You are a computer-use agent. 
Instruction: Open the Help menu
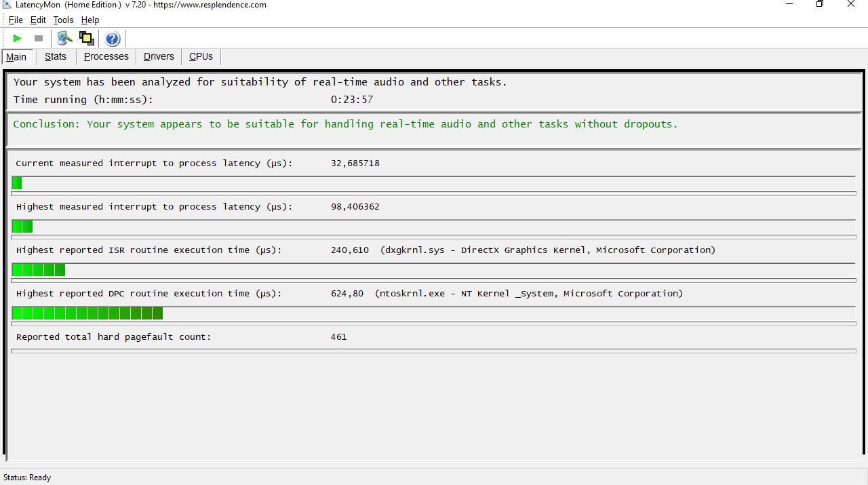point(90,20)
